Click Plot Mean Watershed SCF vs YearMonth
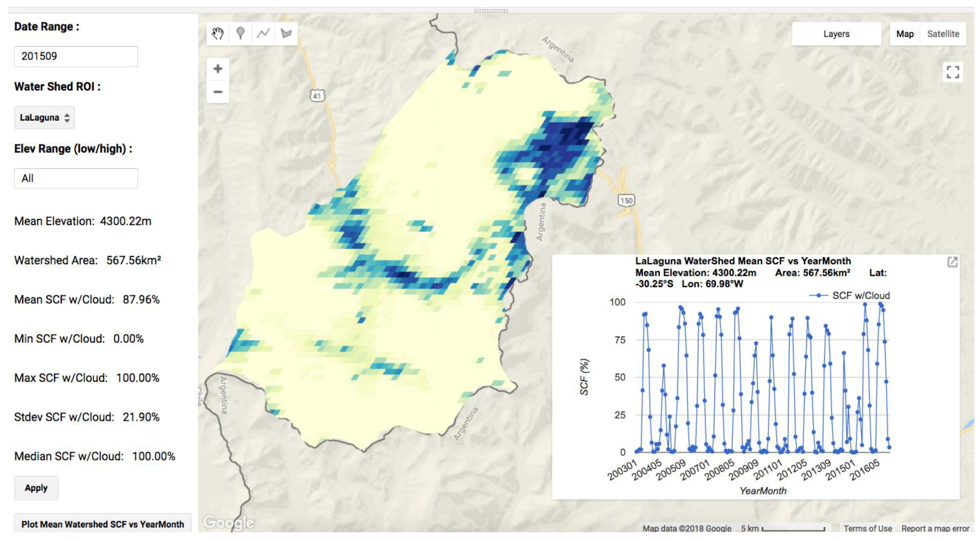980x541 pixels. [102, 524]
